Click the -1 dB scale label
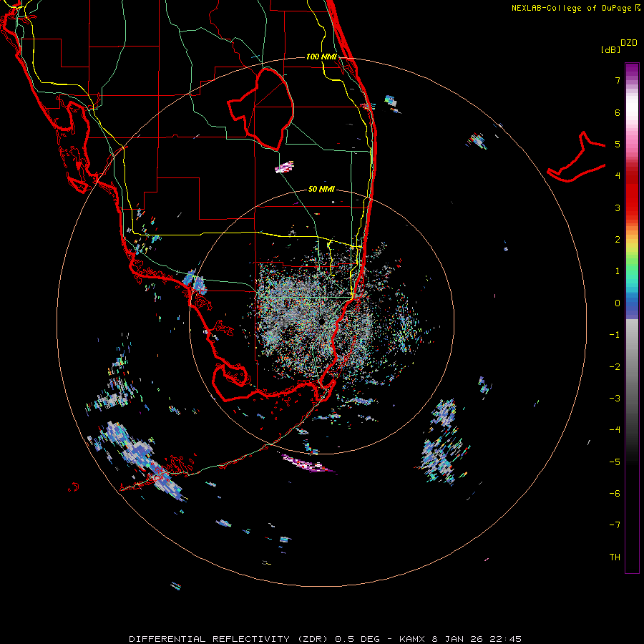The image size is (644, 644). tap(615, 335)
